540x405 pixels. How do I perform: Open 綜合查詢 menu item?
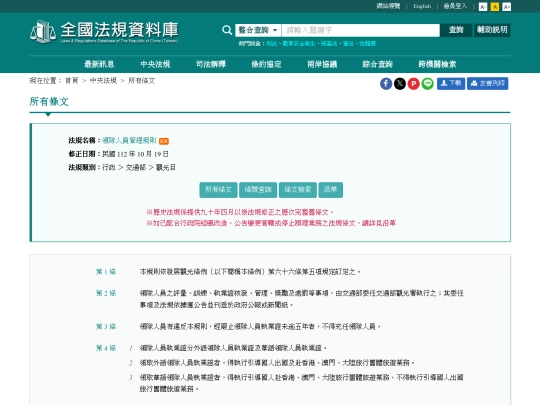[377, 64]
